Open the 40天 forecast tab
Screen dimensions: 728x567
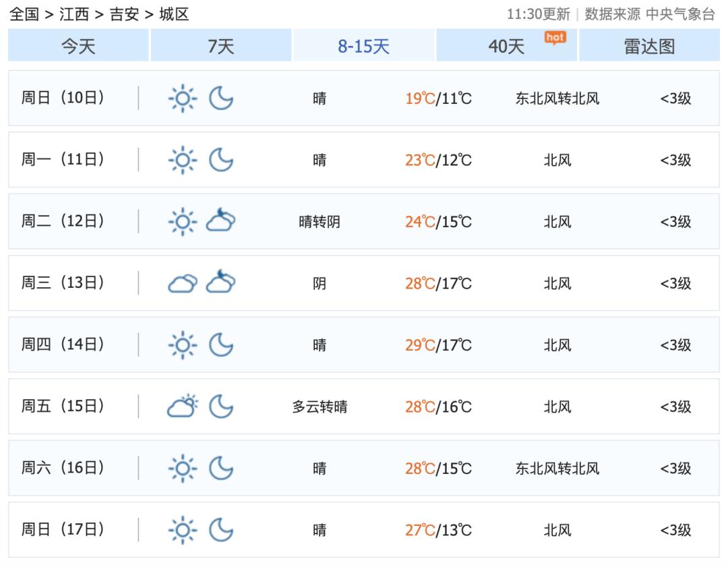pos(506,47)
